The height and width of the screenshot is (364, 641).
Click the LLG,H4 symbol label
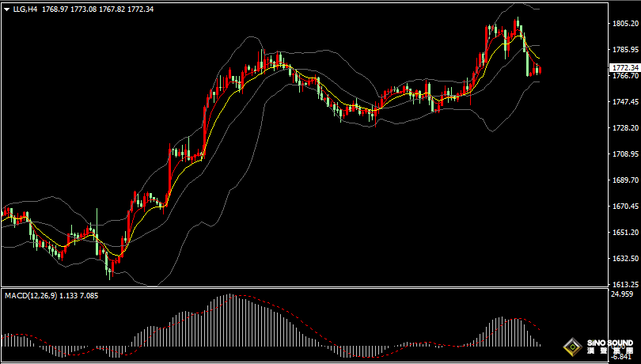pos(25,9)
